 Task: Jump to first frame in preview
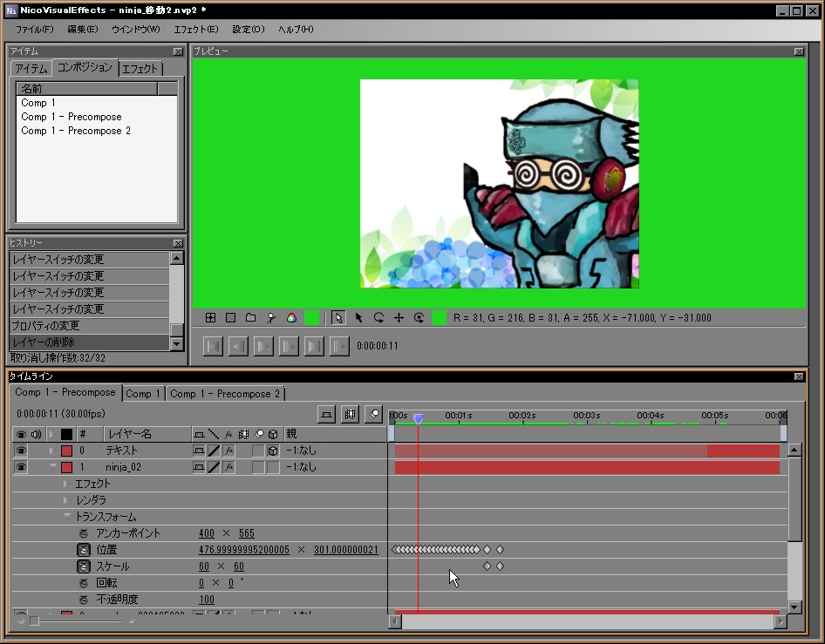[x=213, y=346]
